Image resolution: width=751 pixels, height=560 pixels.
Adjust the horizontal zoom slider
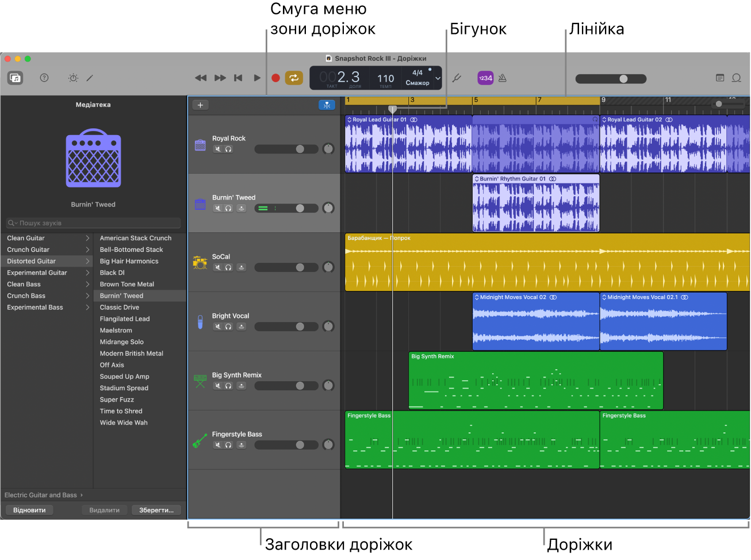728,104
